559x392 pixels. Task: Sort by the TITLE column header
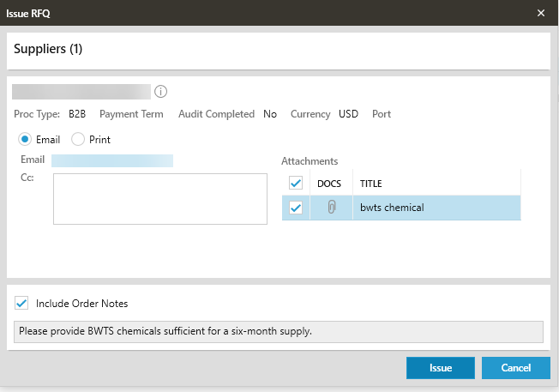[371, 184]
